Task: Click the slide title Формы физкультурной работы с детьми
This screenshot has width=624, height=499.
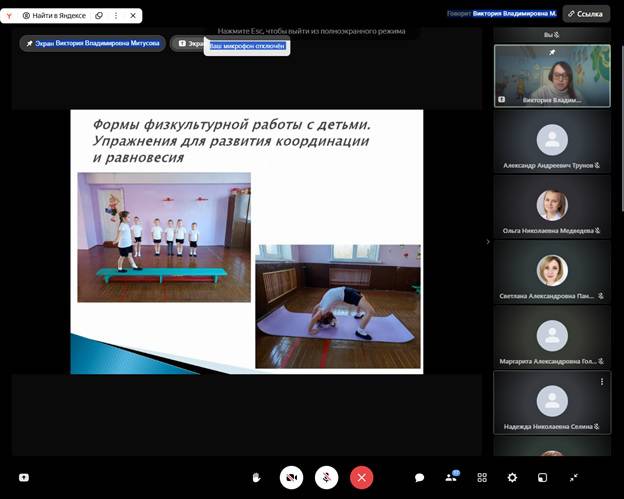Action: (x=232, y=125)
